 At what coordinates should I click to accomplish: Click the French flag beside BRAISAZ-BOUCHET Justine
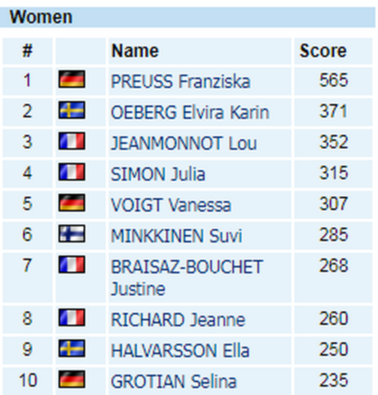tap(72, 265)
